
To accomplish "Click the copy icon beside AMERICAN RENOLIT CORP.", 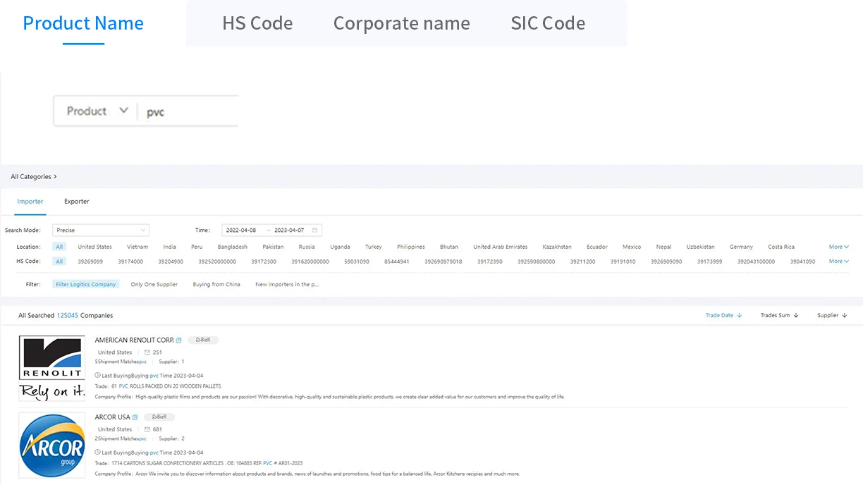I will click(x=179, y=340).
